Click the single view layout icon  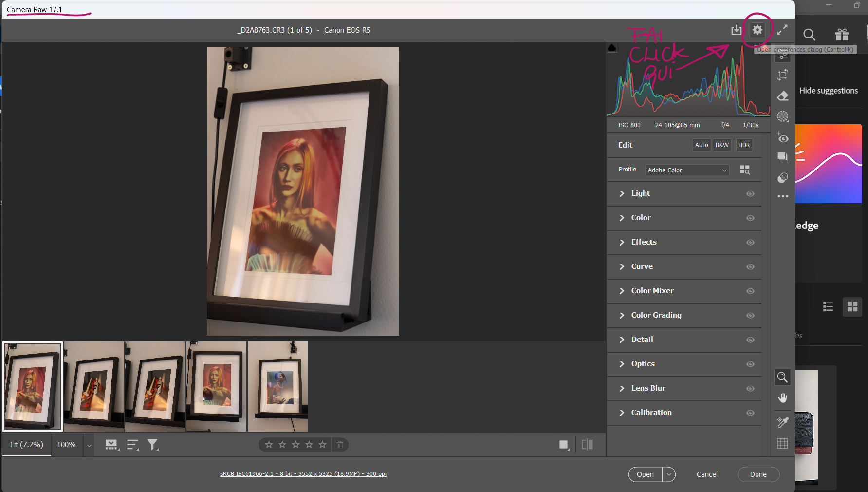[564, 445]
